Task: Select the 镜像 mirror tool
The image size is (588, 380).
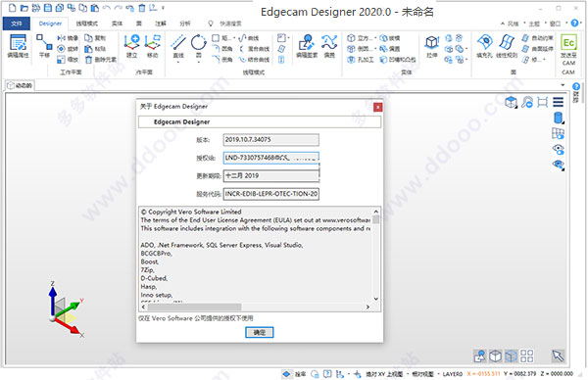Action: pos(68,38)
